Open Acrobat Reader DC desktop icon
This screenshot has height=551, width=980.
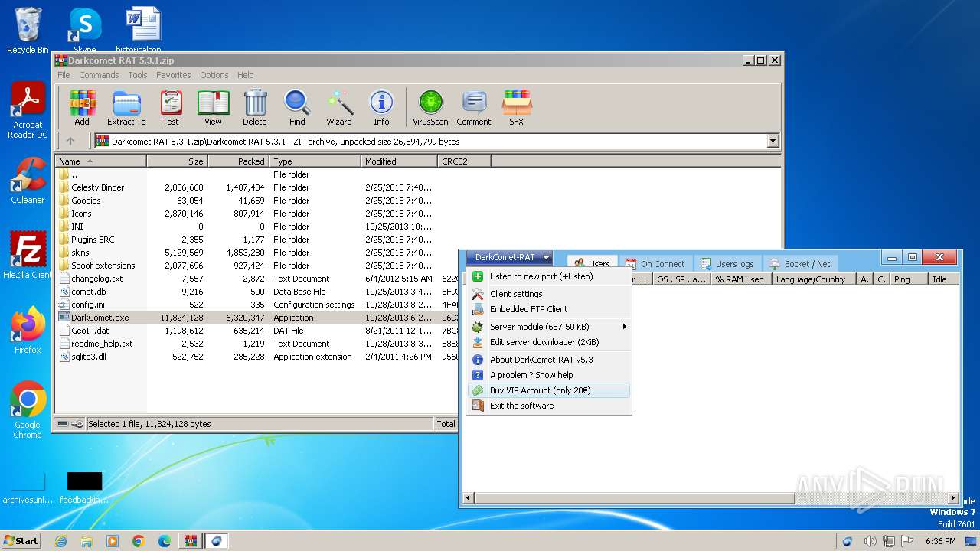[x=28, y=111]
